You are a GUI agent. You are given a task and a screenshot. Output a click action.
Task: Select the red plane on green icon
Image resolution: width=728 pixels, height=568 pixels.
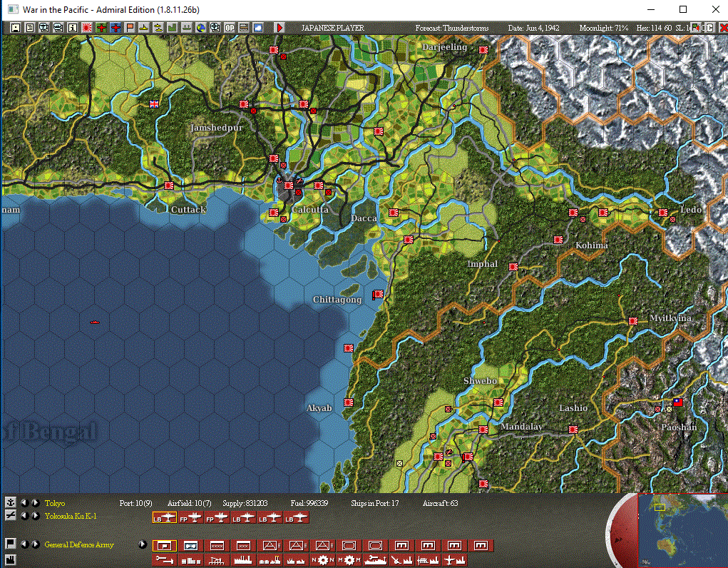101,28
